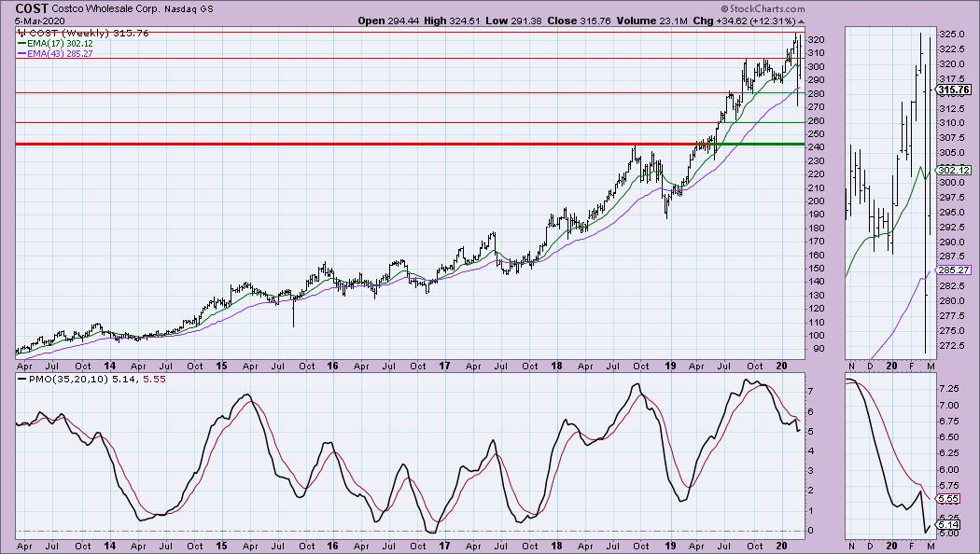Click the purple EMA(43) legend line marker

21,54
